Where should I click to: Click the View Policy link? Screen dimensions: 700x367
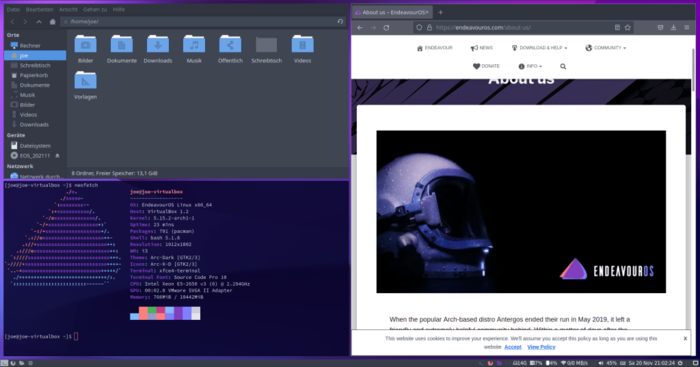(541, 347)
